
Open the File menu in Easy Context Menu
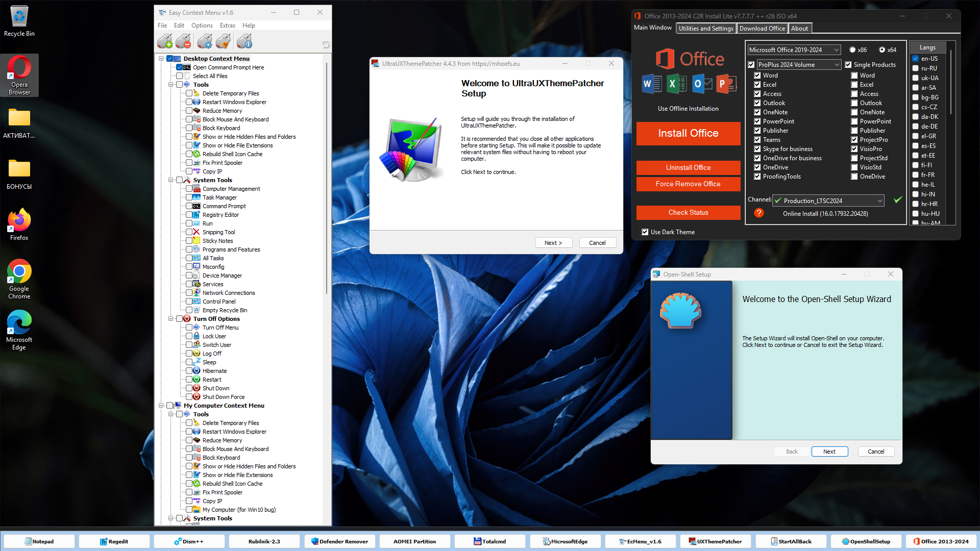pos(162,26)
